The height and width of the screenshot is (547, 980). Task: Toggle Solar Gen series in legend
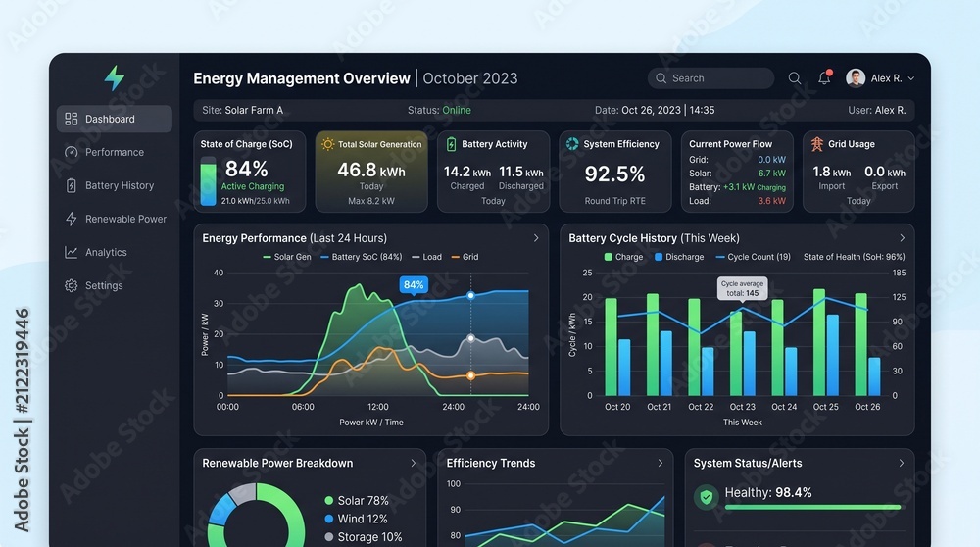(287, 257)
